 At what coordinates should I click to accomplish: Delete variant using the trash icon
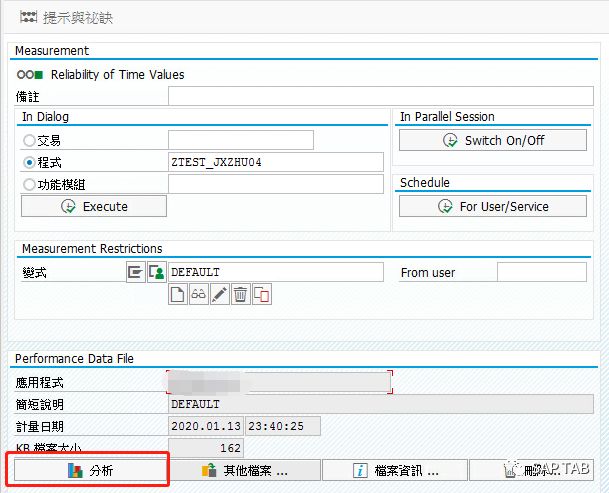click(x=241, y=294)
